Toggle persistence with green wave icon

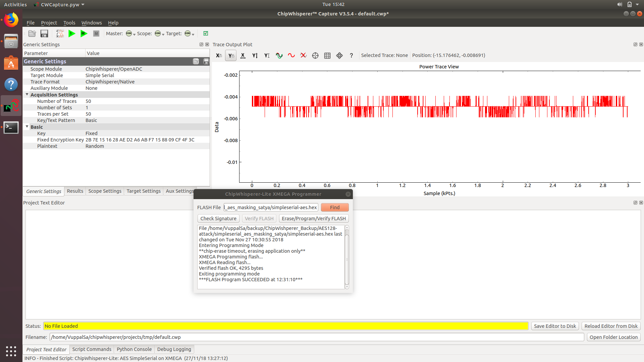(279, 56)
